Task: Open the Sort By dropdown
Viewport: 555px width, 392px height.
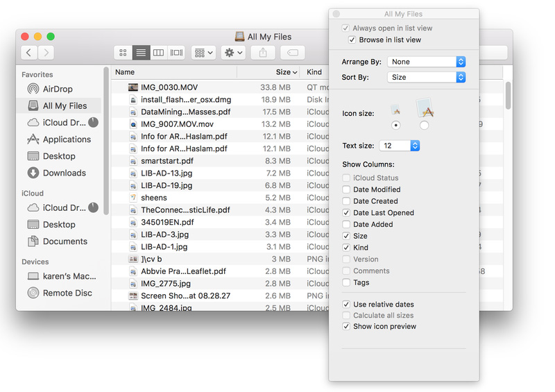Action: (x=426, y=77)
